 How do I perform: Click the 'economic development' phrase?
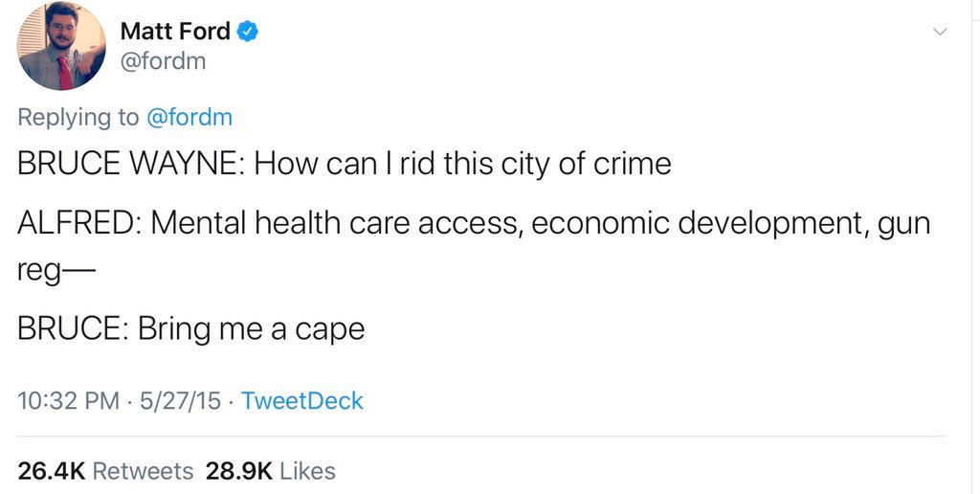693,225
